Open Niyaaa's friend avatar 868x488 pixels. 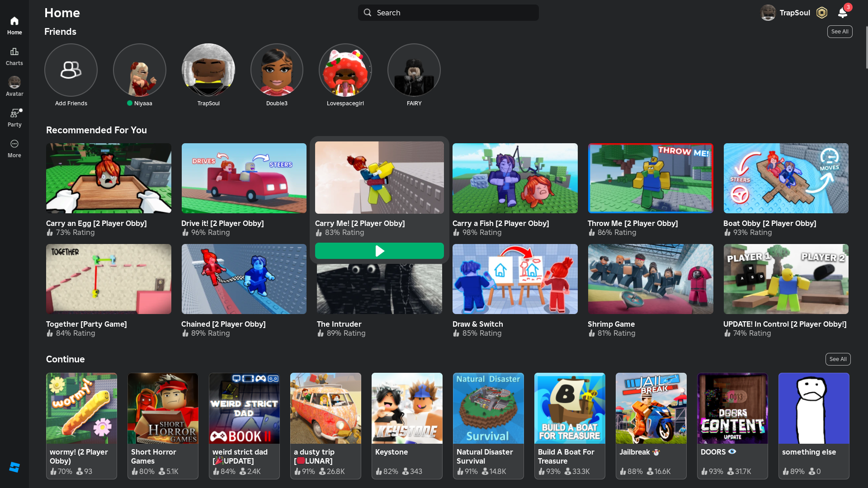(140, 70)
